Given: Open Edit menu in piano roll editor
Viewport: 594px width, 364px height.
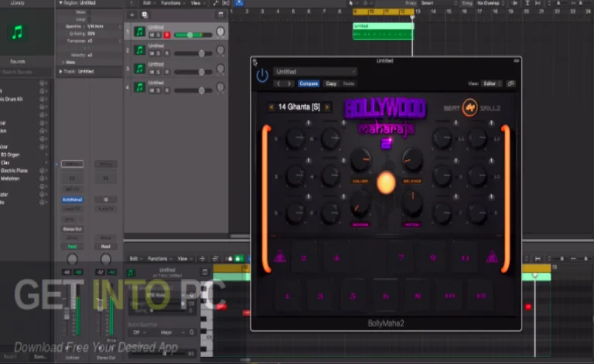Looking at the screenshot, I should click(135, 259).
